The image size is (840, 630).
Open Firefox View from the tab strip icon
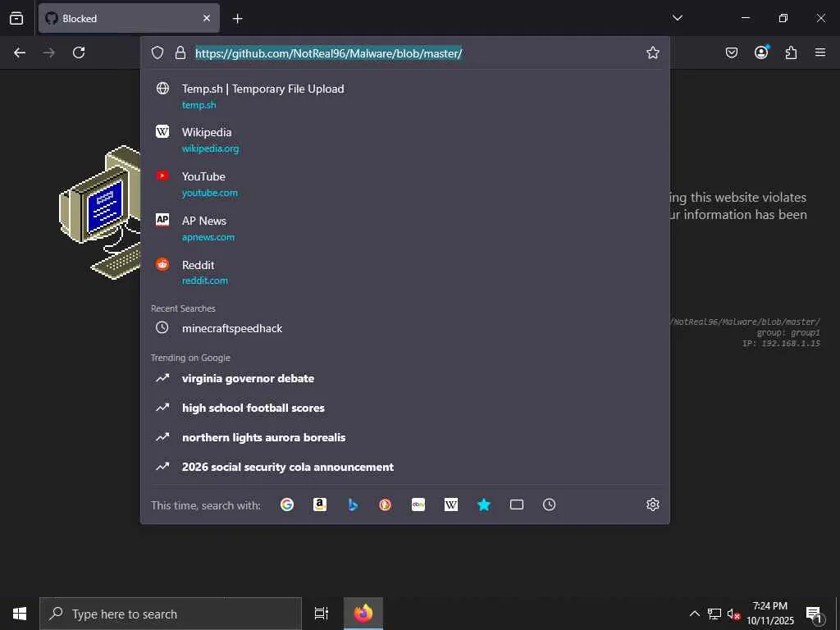pyautogui.click(x=16, y=18)
